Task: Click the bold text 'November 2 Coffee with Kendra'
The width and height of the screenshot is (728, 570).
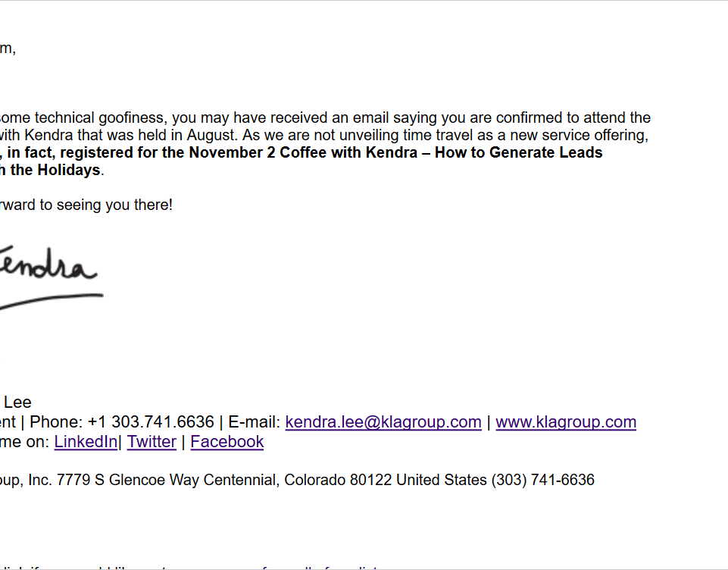Action: point(303,153)
